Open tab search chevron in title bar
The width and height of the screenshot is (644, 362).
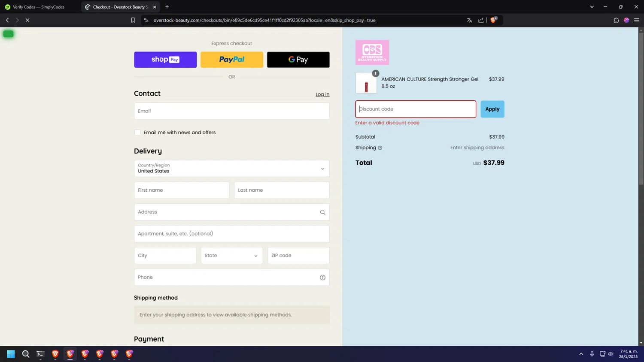pyautogui.click(x=592, y=7)
